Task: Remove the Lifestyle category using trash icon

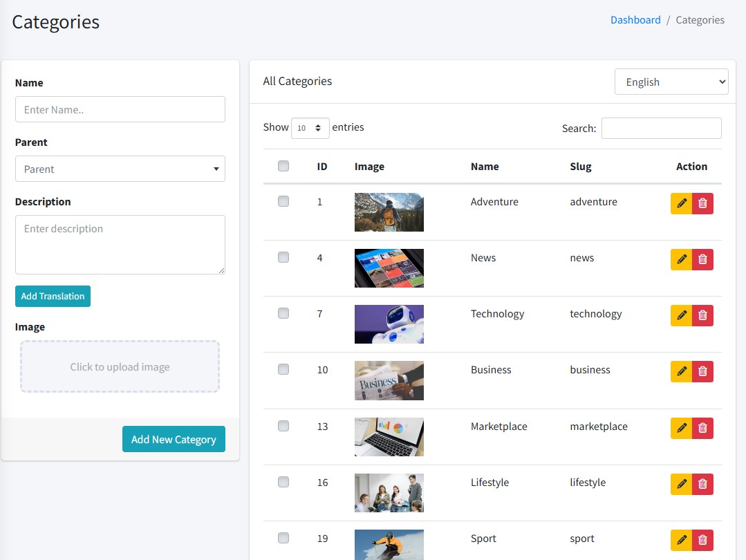Action: (x=702, y=484)
